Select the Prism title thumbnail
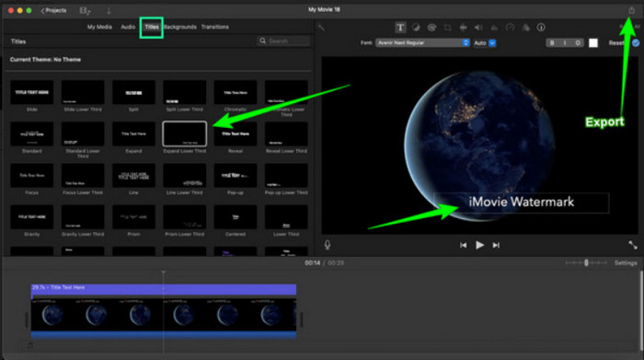The width and height of the screenshot is (644, 360). (133, 217)
